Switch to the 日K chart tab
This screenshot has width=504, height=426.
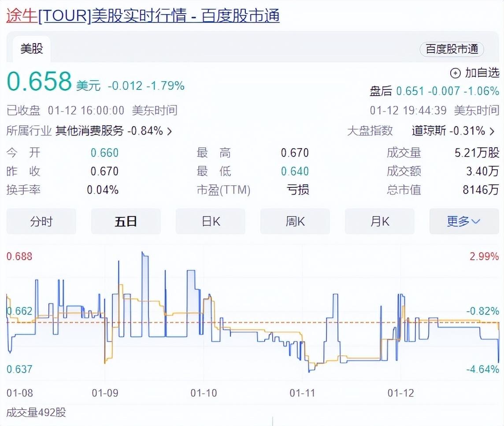point(211,221)
